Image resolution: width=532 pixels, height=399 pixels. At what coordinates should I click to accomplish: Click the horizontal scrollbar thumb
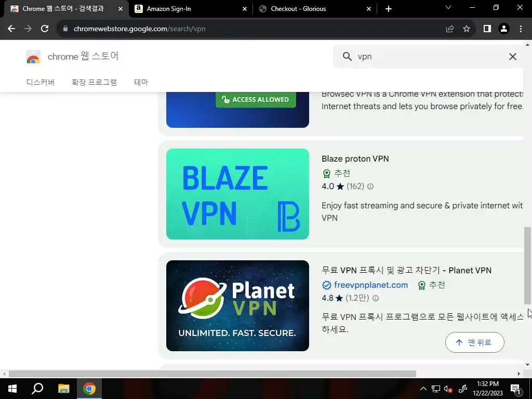(212, 374)
